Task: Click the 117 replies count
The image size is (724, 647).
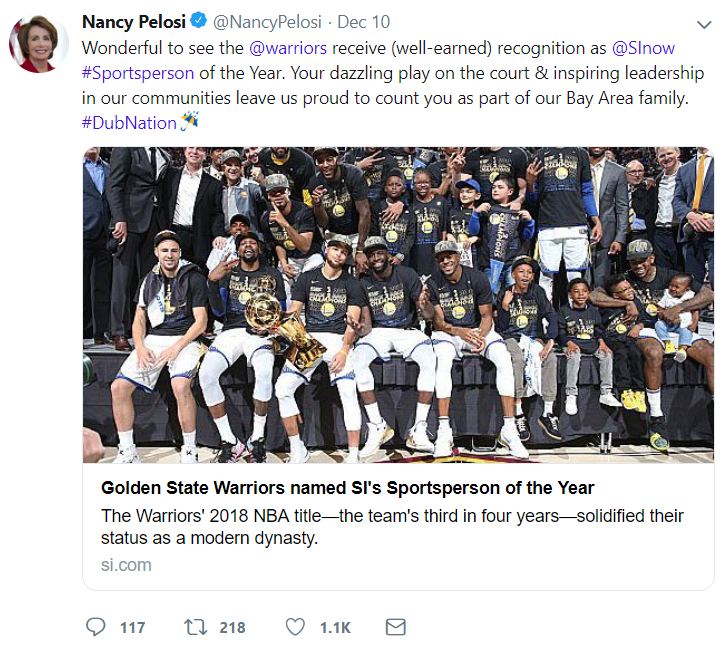Action: pyautogui.click(x=132, y=628)
